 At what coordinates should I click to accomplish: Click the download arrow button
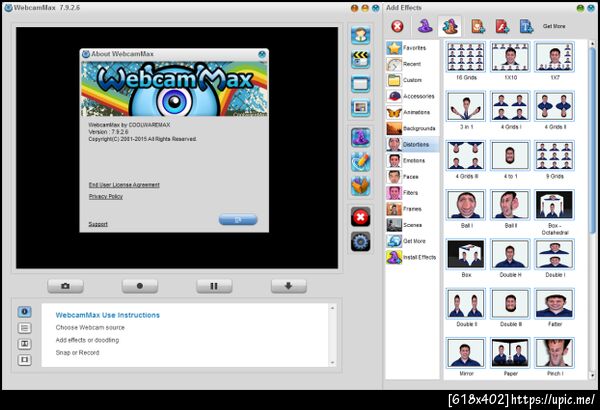(289, 286)
